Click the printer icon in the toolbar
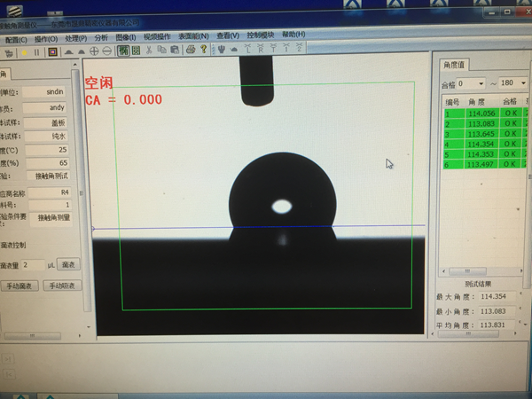The height and width of the screenshot is (399, 532). [190, 51]
